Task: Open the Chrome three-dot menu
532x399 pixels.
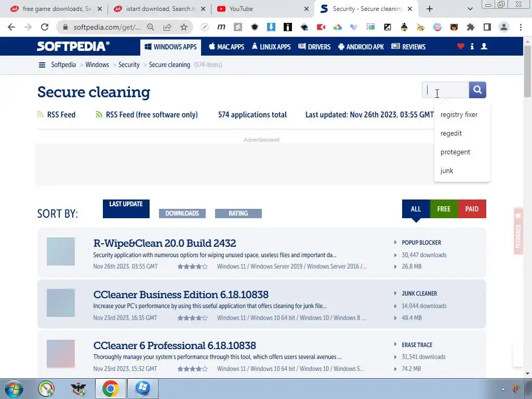Action: 521,27
